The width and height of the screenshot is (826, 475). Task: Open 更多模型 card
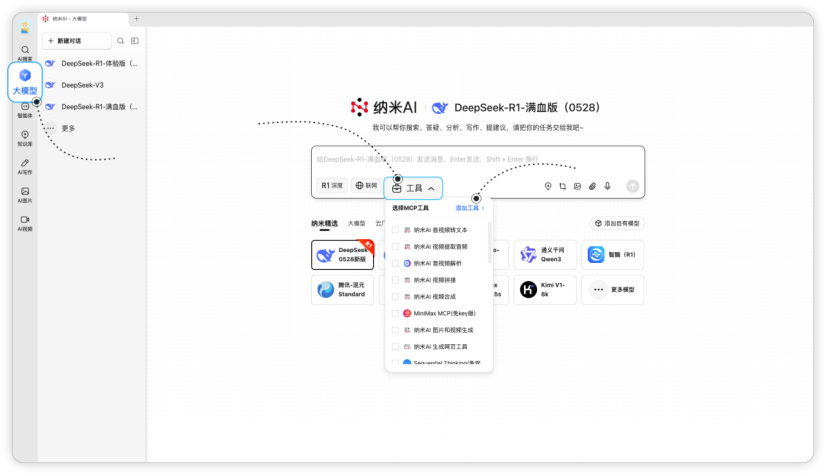pos(613,290)
